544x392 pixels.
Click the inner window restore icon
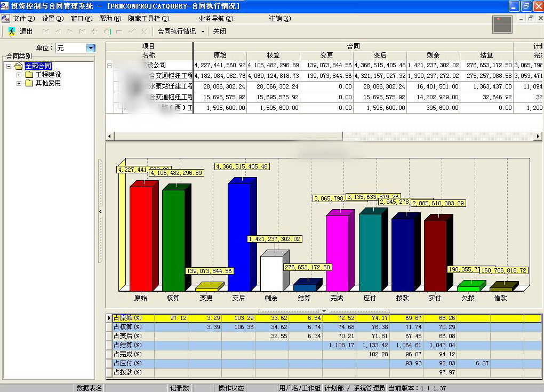coord(531,18)
